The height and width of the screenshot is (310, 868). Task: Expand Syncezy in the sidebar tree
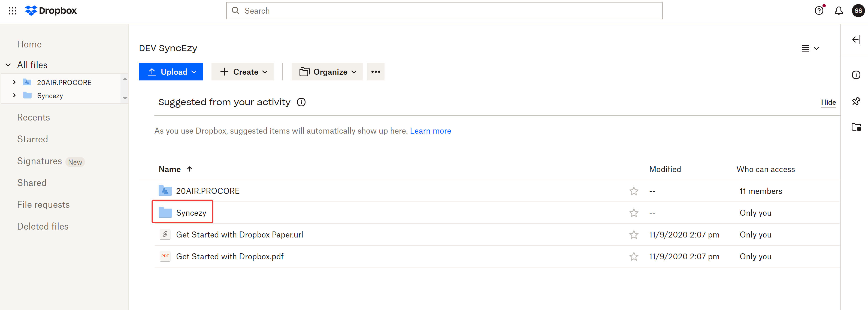pyautogui.click(x=14, y=95)
